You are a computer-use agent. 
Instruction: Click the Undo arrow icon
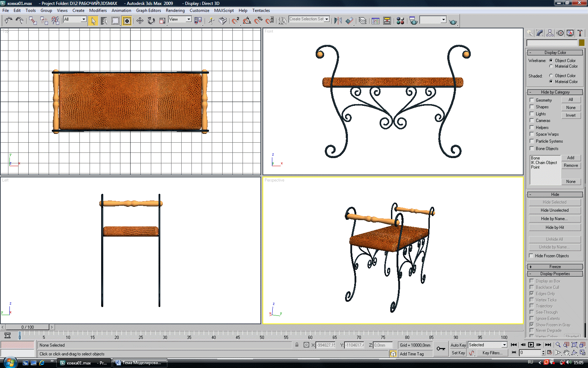(x=8, y=21)
